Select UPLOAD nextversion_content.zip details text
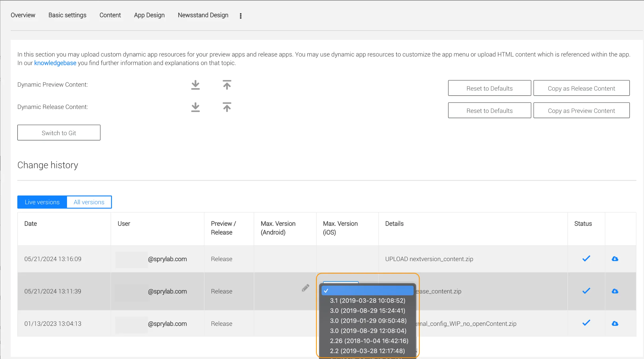The image size is (644, 359). click(x=429, y=259)
